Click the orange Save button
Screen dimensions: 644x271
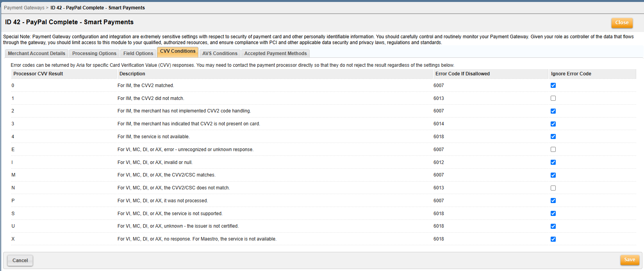(x=630, y=260)
